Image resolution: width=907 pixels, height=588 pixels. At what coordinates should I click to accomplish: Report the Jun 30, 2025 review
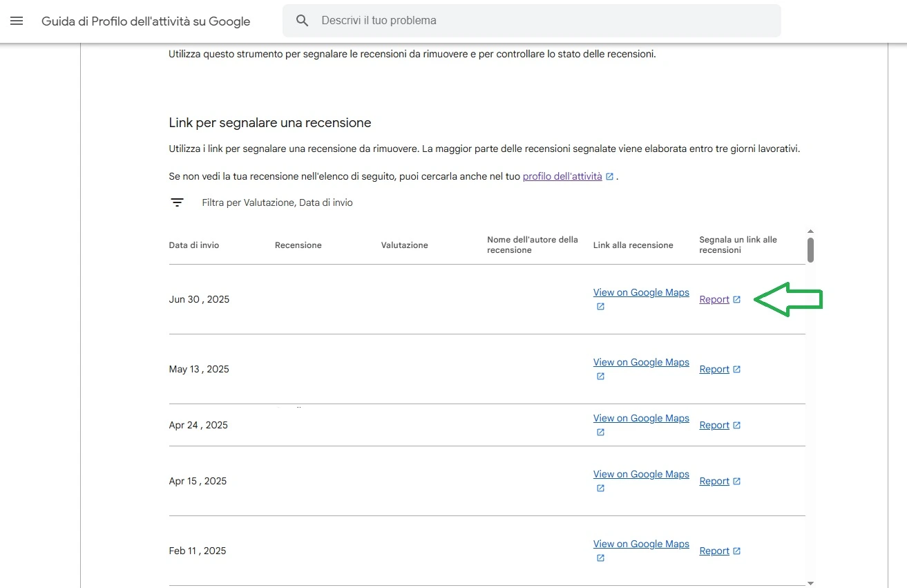tap(714, 299)
